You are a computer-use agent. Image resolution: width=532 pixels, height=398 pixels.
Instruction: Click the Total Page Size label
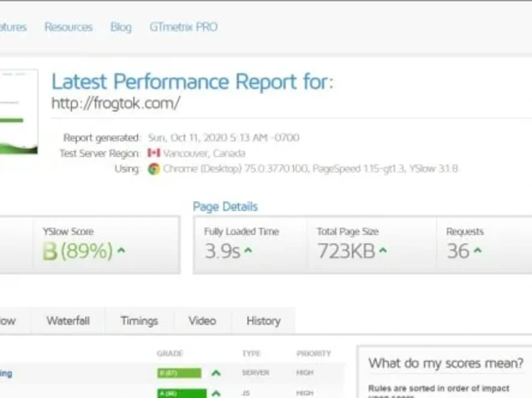[x=348, y=232]
